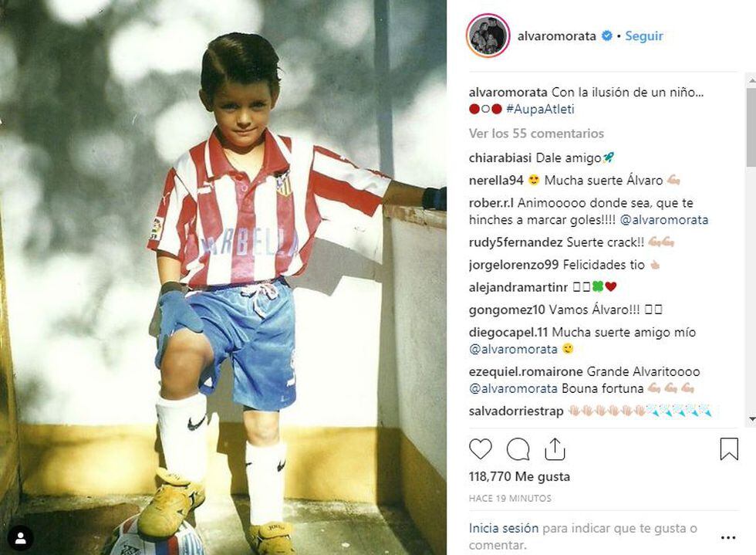This screenshot has width=756, height=555.
Task: Open jorgelorenzo99's profile
Action: [x=514, y=265]
